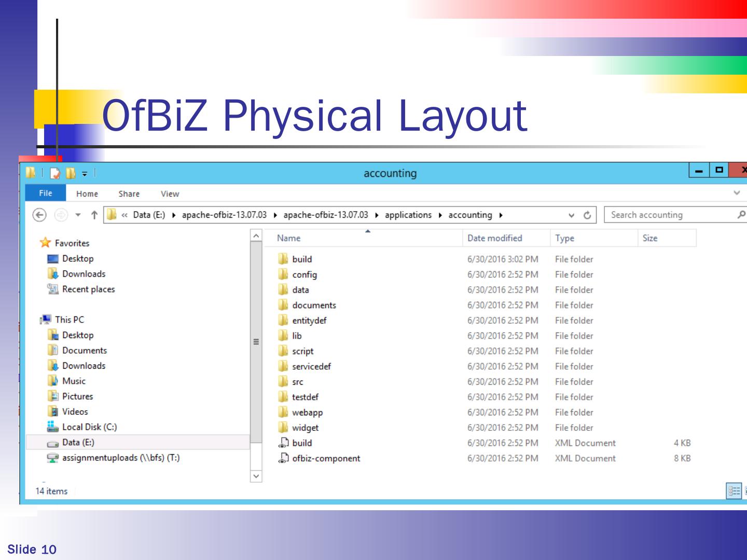Screen dimensions: 747x560
Task: Expand the arrow after the accounting breadcrumb
Action: pos(501,215)
